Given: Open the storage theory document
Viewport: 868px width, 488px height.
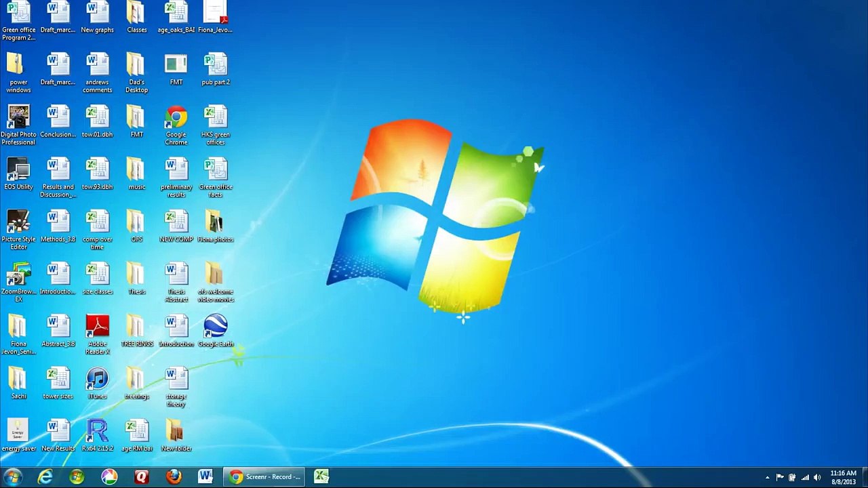Looking at the screenshot, I should click(176, 386).
